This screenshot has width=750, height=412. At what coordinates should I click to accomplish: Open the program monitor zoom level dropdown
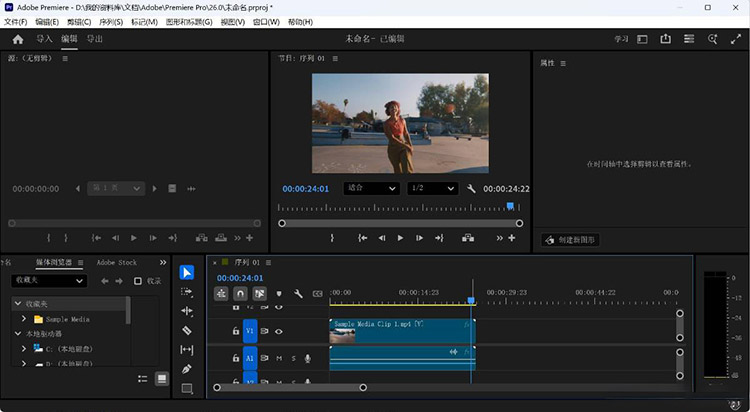pos(371,188)
